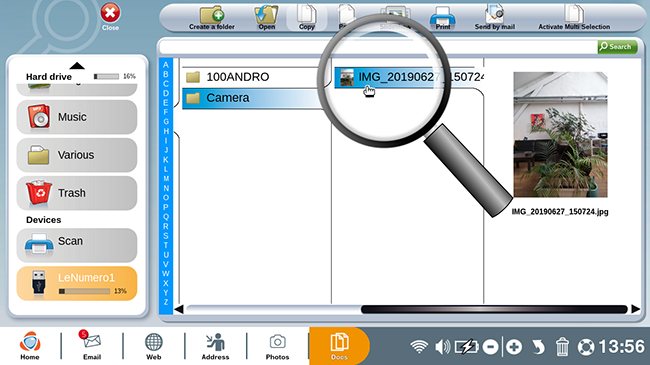Click the plus zoom-in icon

point(514,347)
